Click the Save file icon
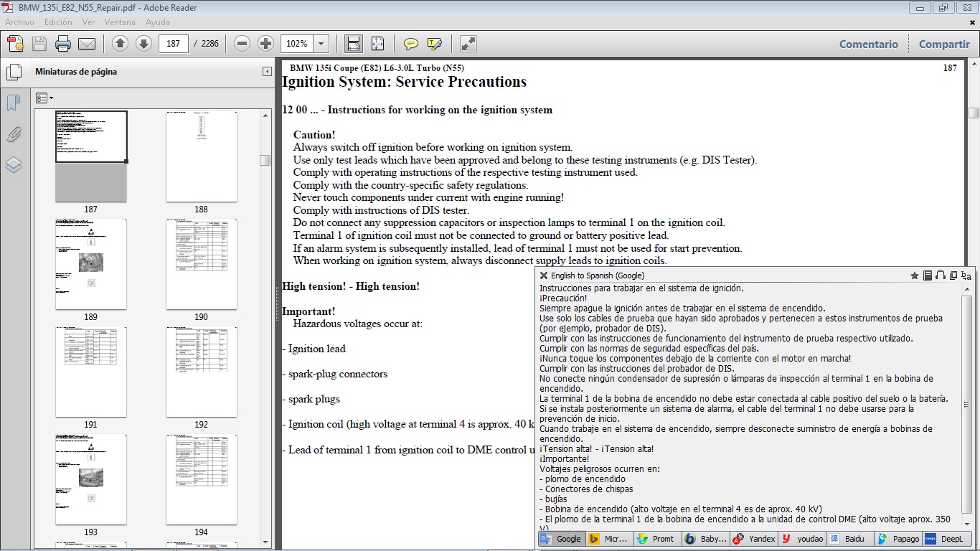The height and width of the screenshot is (551, 980). (39, 44)
